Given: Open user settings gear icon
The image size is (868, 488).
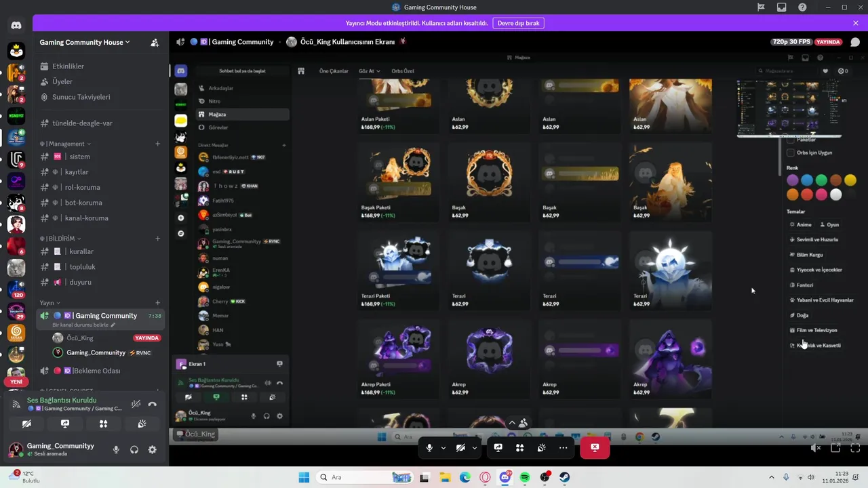Looking at the screenshot, I should click(153, 449).
